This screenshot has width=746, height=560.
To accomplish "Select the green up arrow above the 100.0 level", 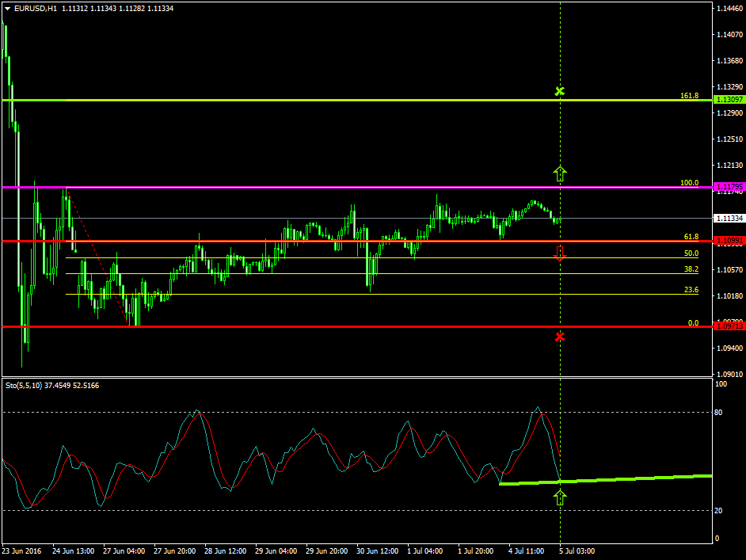I will click(x=560, y=173).
